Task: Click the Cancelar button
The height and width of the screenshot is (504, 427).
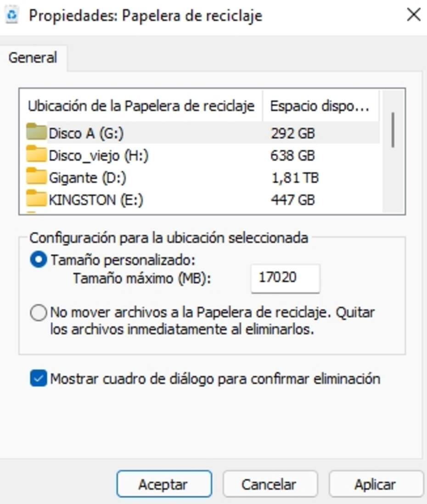Action: [x=270, y=484]
